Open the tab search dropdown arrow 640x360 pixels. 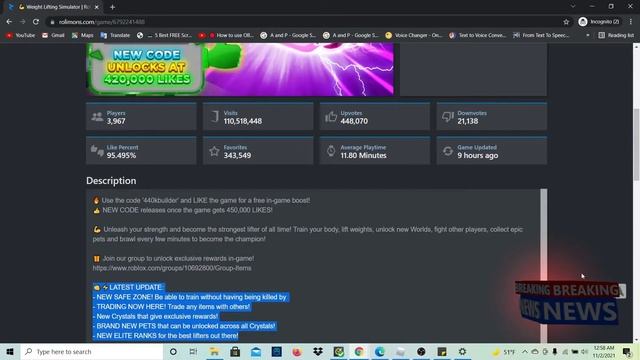[x=573, y=7]
